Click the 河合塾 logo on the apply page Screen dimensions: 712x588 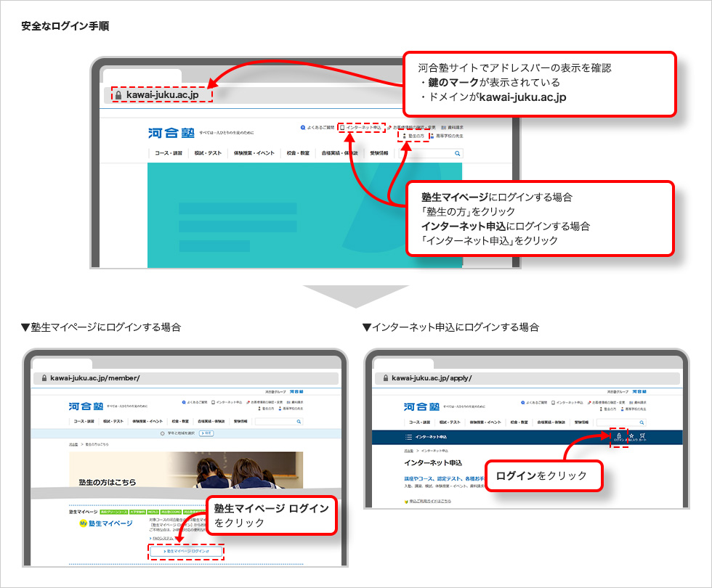[x=422, y=407]
